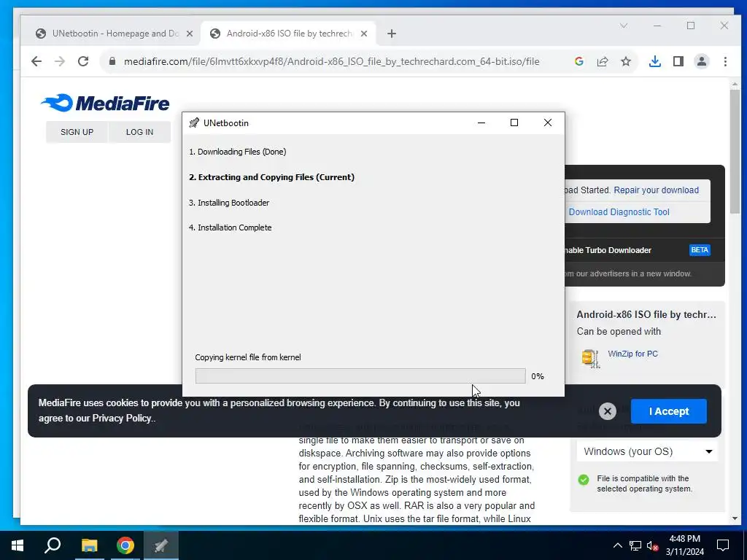Screen dimensions: 747x560
Task: Click the WinZip archive icon
Action: point(590,359)
